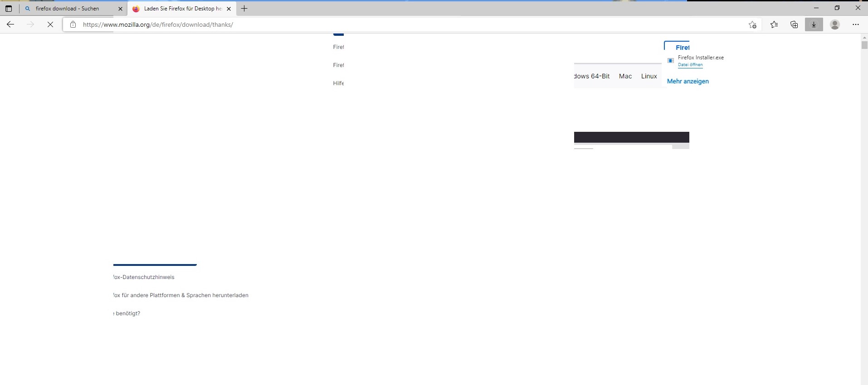The width and height of the screenshot is (868, 385).
Task: Restore down the browser window
Action: coord(837,8)
